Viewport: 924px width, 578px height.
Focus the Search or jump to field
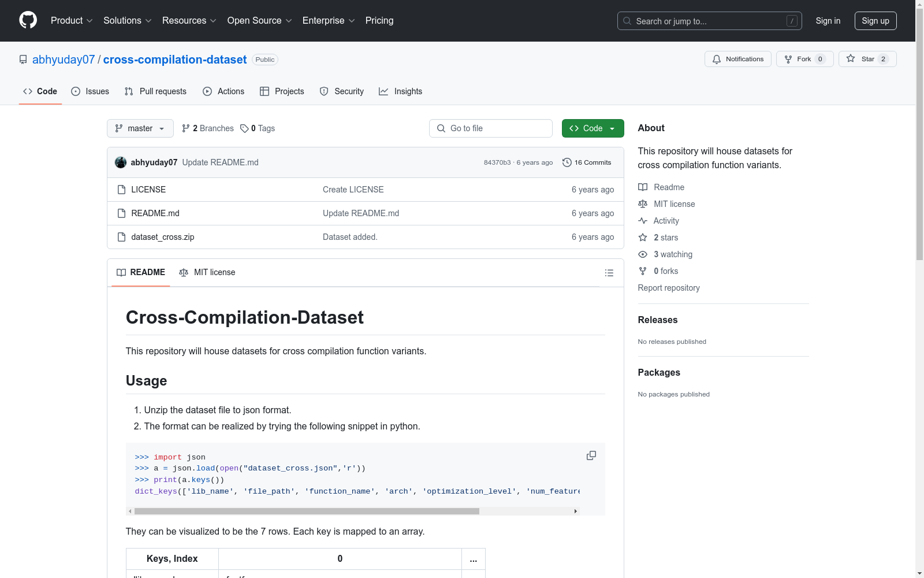[x=709, y=21]
